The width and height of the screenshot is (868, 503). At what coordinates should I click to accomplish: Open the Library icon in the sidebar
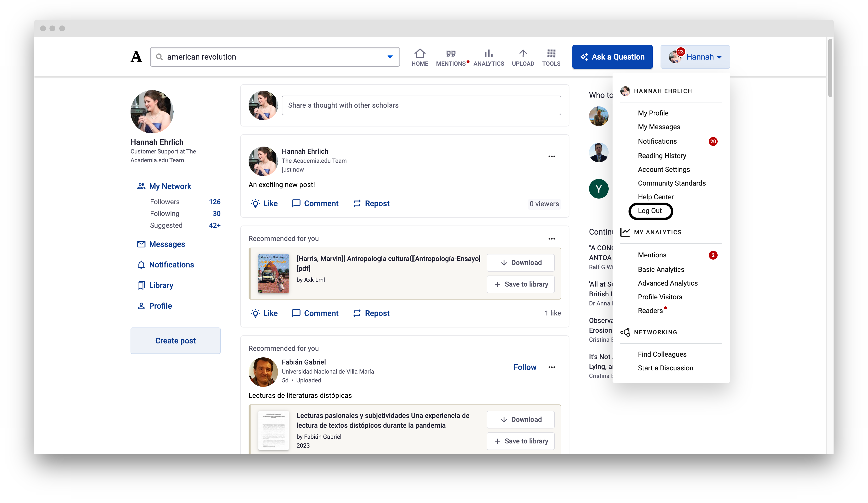coord(141,286)
